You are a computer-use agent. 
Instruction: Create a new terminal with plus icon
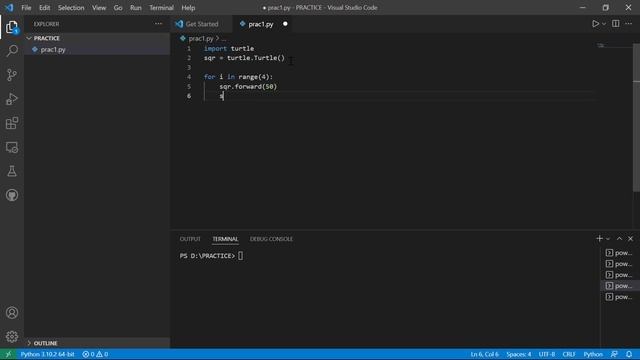(x=599, y=238)
